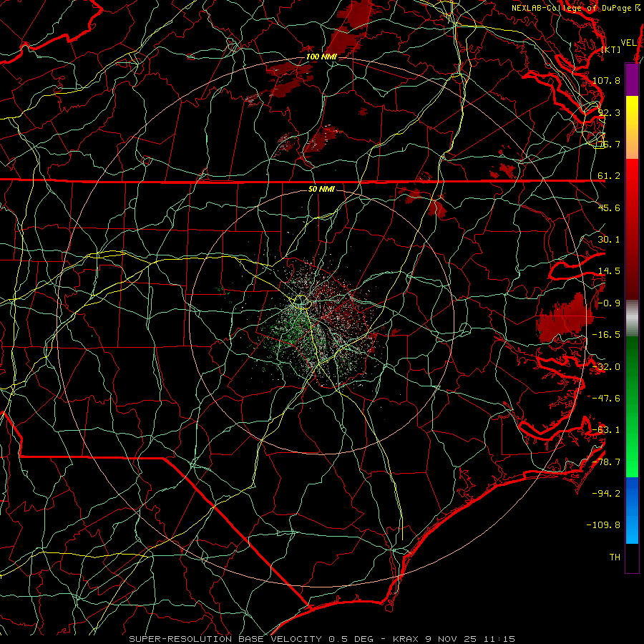Click the large red velocity echo near the east coast
The image size is (644, 644).
point(565,318)
